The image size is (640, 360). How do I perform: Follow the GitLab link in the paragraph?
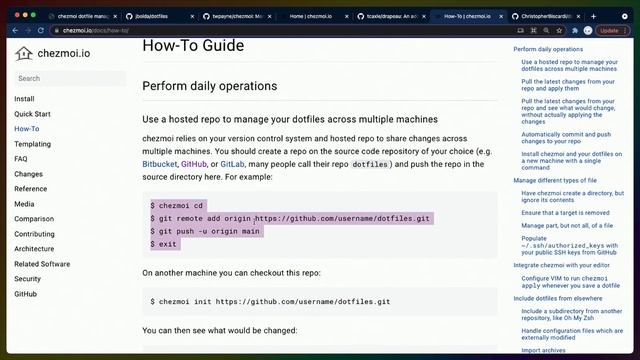click(x=232, y=164)
